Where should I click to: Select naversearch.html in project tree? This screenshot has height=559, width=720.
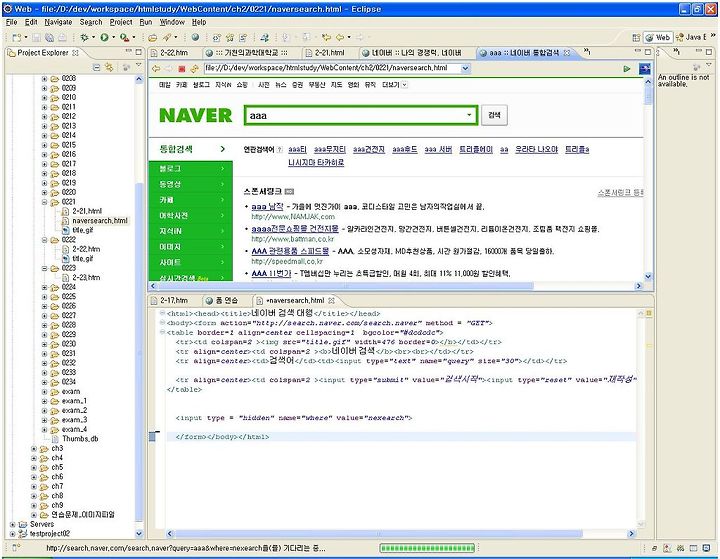coord(100,220)
